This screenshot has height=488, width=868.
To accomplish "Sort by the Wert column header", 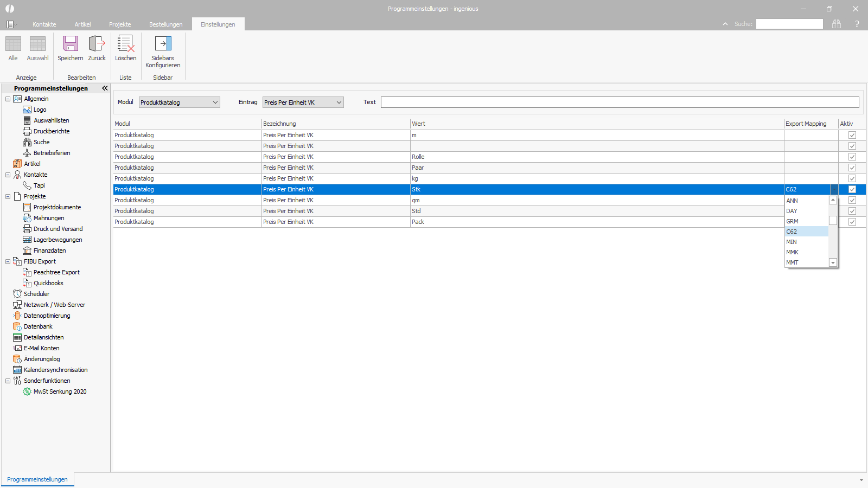I will click(x=597, y=124).
